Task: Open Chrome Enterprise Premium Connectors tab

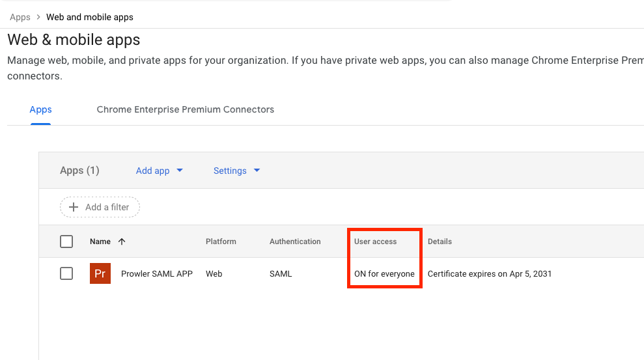Action: (x=185, y=109)
